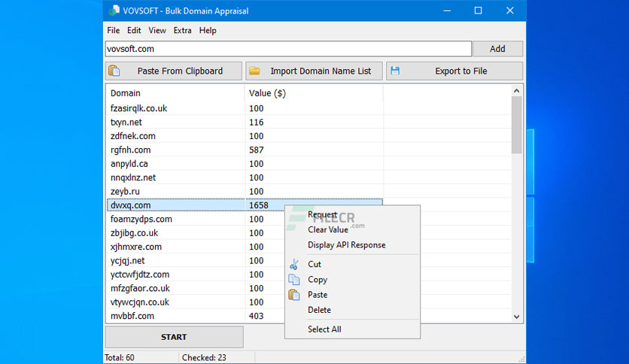Choose Clear Value in the context menu
The image size is (629, 364).
(x=352, y=229)
